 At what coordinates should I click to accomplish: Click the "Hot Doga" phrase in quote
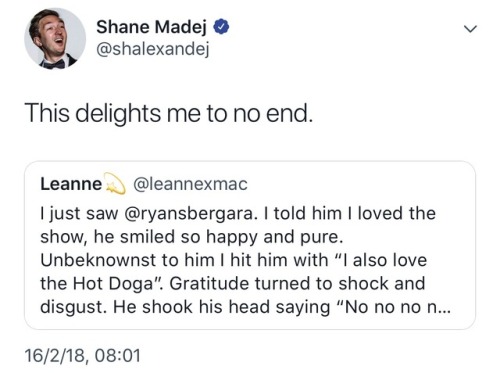pos(112,284)
